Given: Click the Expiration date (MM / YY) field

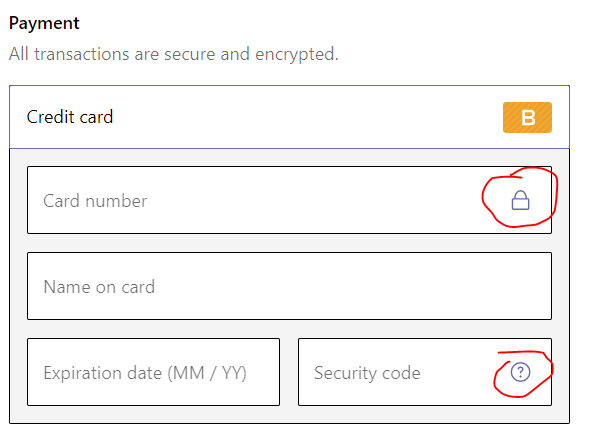Looking at the screenshot, I should (153, 372).
